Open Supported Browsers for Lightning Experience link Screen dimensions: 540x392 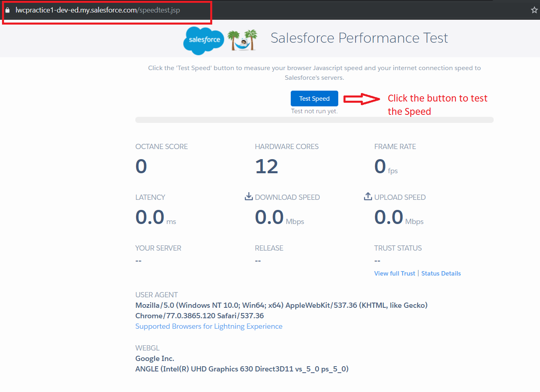point(209,326)
